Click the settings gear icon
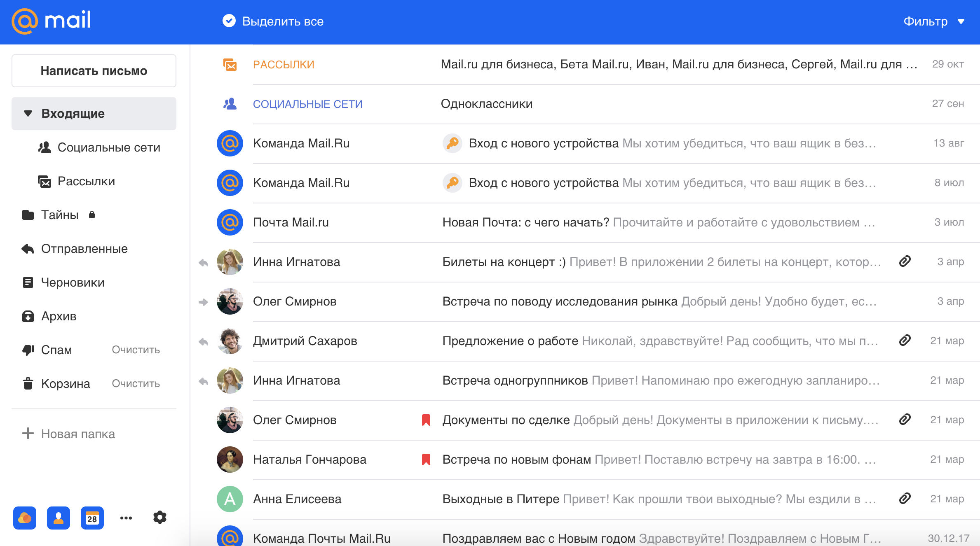Screen dimensions: 980x546 click(160, 517)
